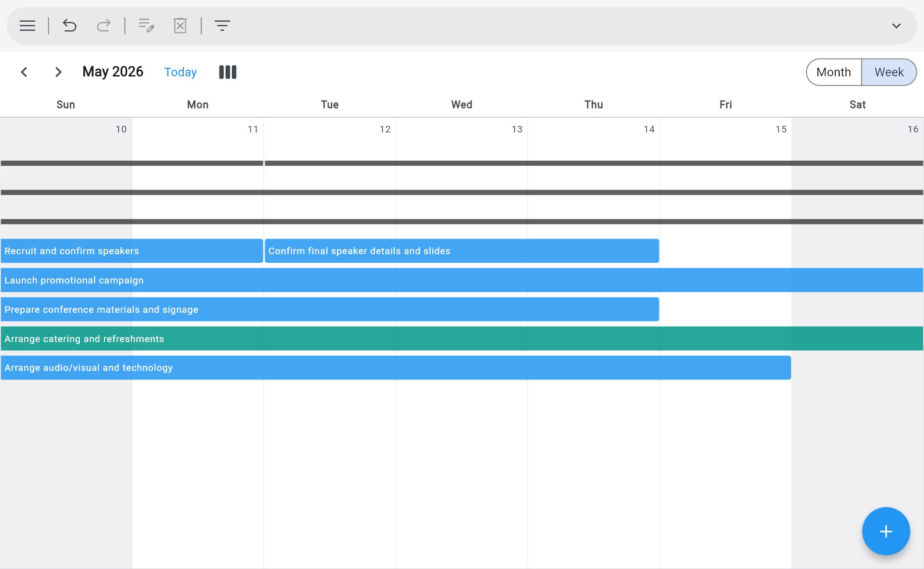The height and width of the screenshot is (569, 924).
Task: Click the May 2026 heading
Action: 113,72
